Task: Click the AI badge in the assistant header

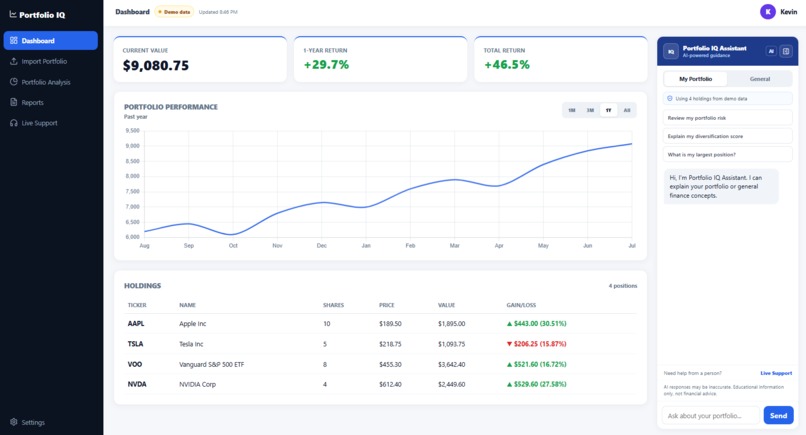Action: pos(771,51)
